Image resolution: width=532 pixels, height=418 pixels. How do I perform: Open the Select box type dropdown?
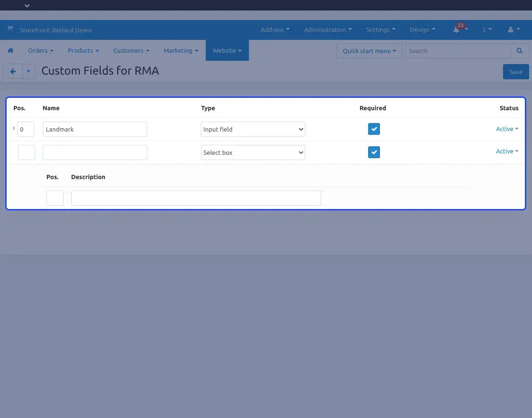tap(253, 152)
